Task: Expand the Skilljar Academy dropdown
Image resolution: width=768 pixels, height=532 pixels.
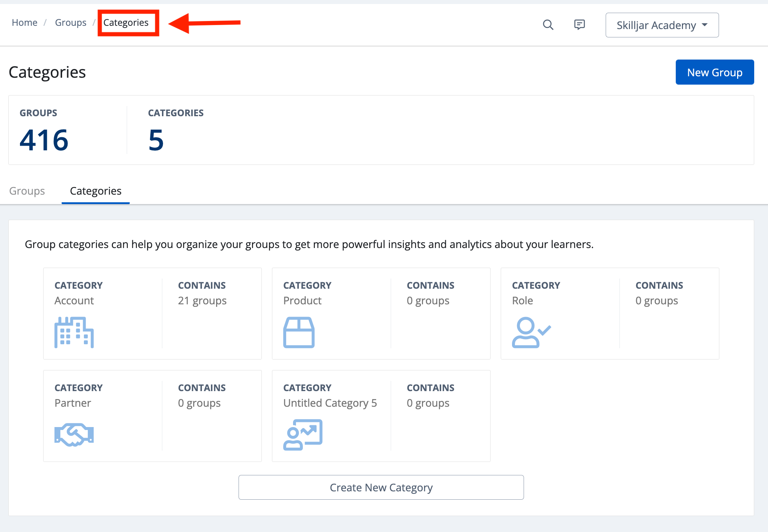Action: point(656,25)
